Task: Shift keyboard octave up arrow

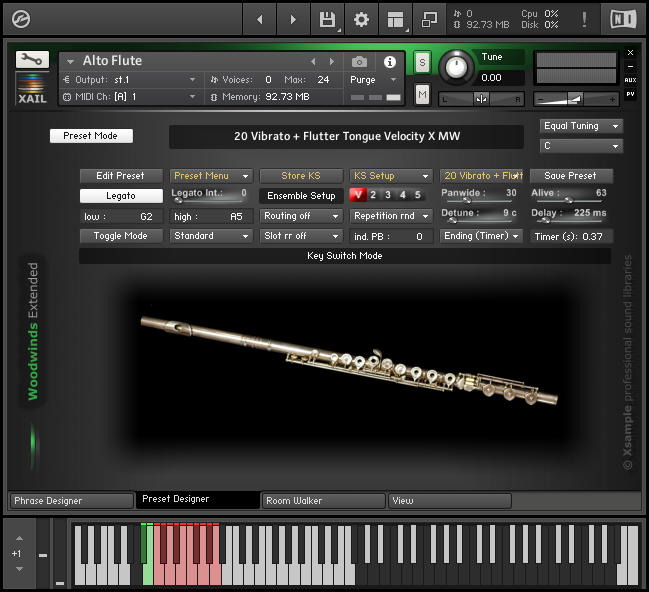Action: click(19, 538)
